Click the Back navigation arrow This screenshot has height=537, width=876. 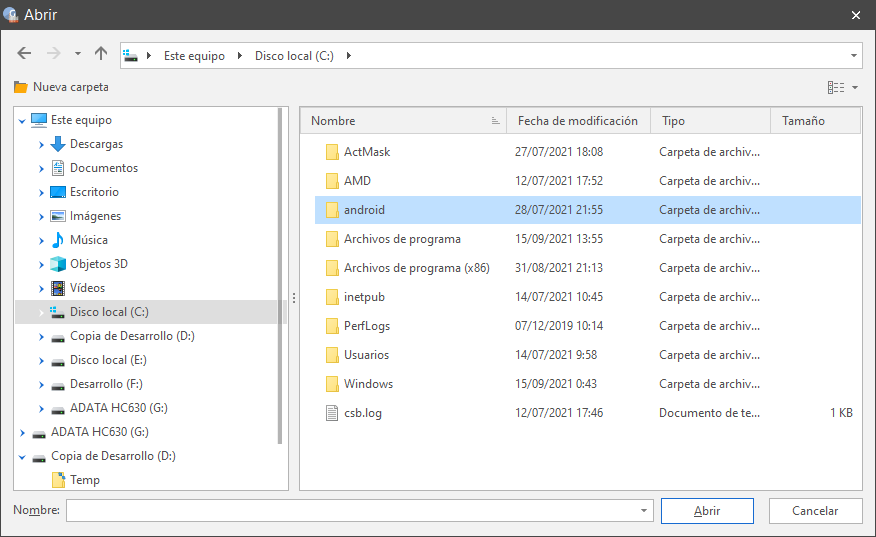coord(25,54)
